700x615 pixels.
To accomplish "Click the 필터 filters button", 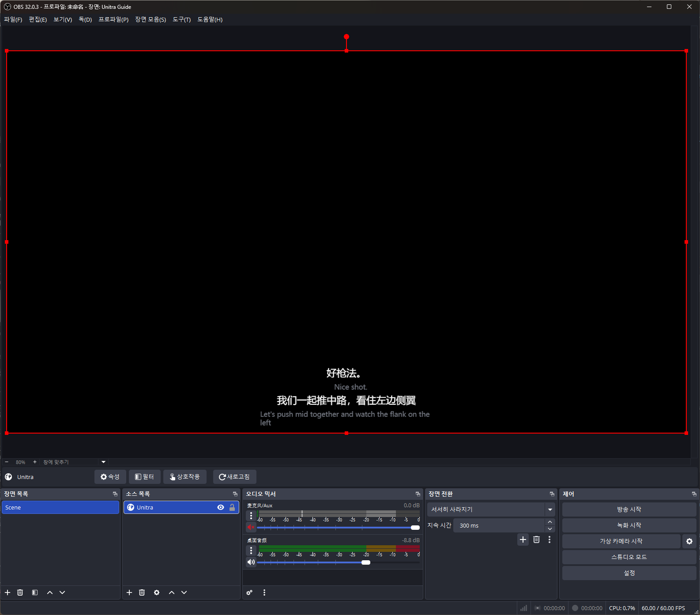I will pos(145,477).
